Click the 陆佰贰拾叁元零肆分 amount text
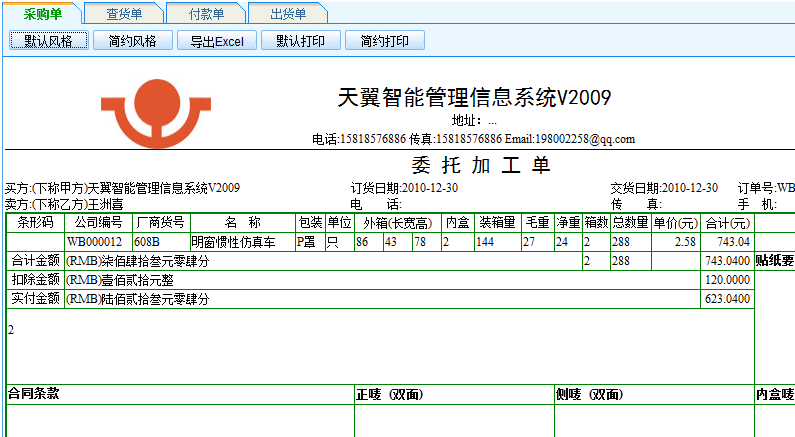 [155, 299]
